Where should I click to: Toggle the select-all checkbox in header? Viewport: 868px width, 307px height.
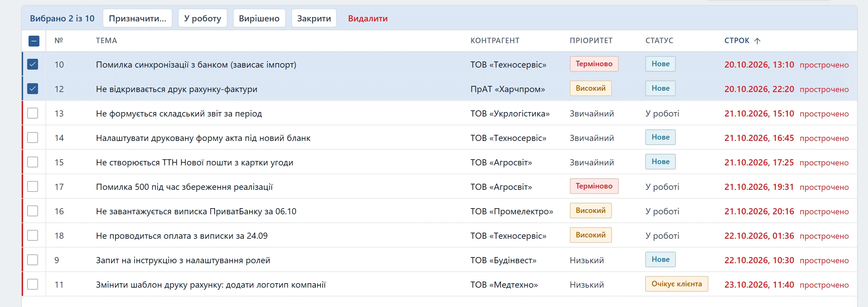tap(34, 41)
